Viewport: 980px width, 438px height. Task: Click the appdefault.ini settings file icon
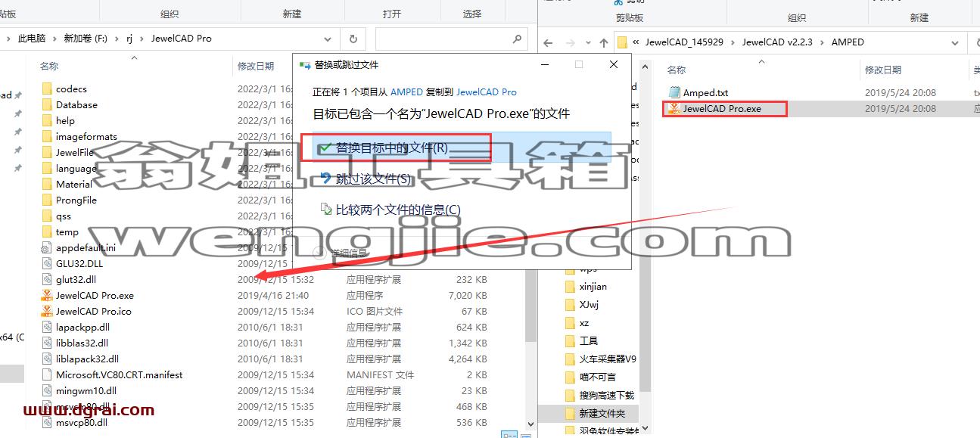point(47,247)
